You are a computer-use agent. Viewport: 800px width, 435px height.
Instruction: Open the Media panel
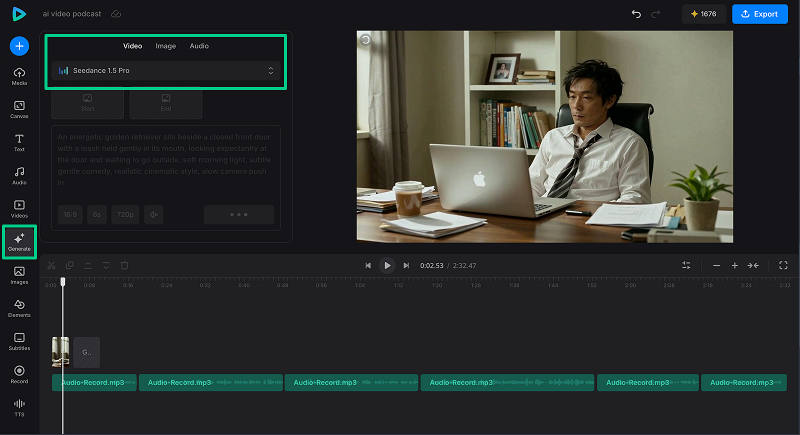pyautogui.click(x=19, y=76)
